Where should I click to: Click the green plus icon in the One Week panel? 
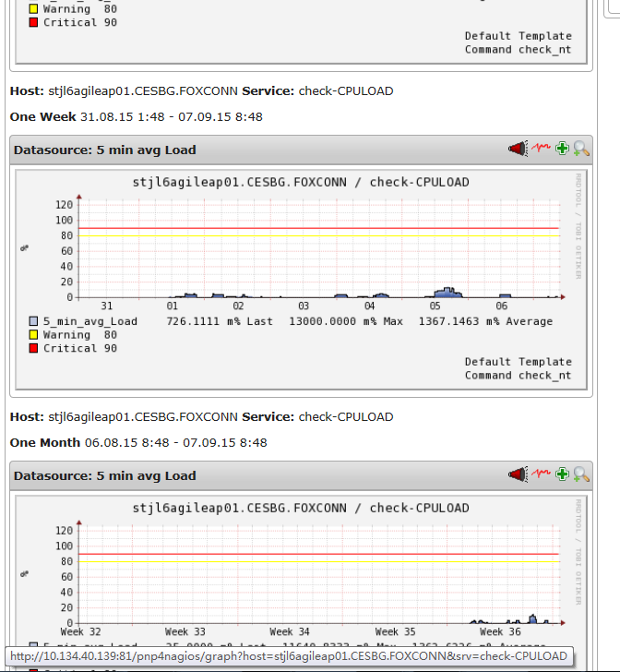click(x=562, y=149)
